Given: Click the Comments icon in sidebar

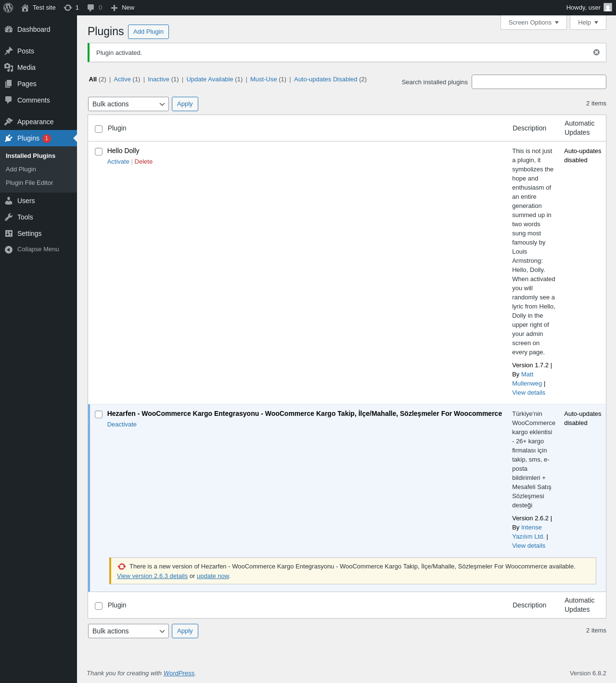Looking at the screenshot, I should point(9,100).
